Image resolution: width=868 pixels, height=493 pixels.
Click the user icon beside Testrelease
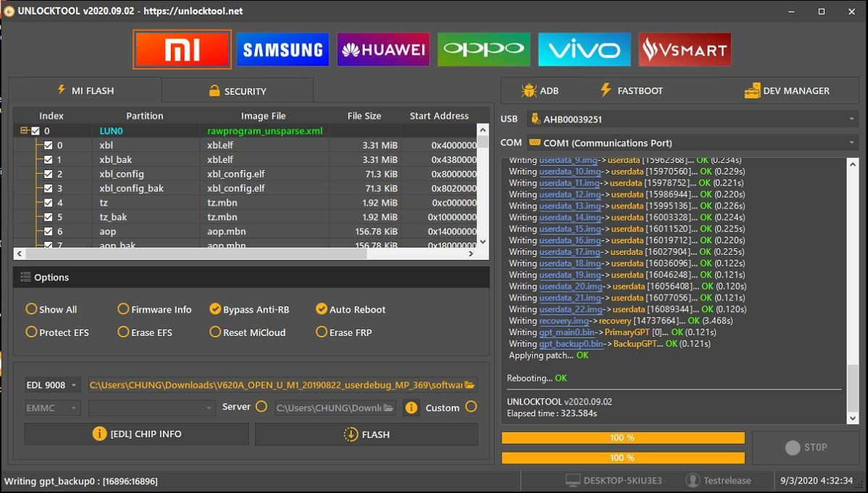tap(692, 480)
